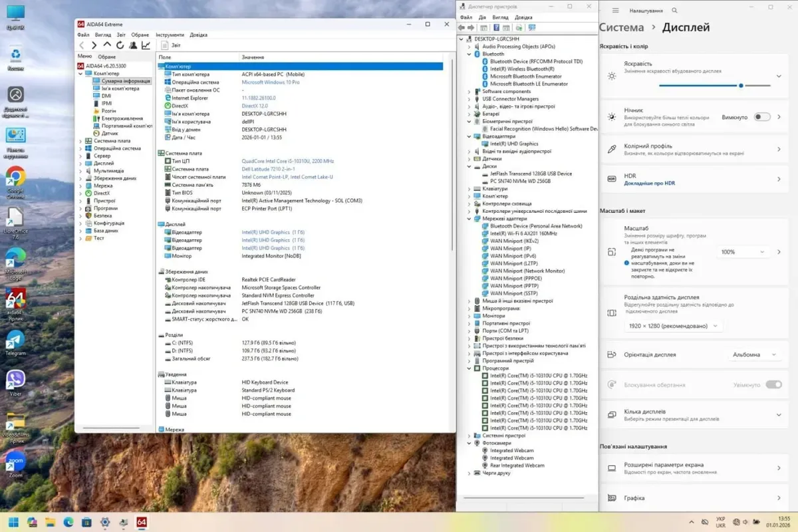Image resolution: width=798 pixels, height=532 pixels.
Task: Click the Докладніше про HDR link
Action: pos(650,184)
